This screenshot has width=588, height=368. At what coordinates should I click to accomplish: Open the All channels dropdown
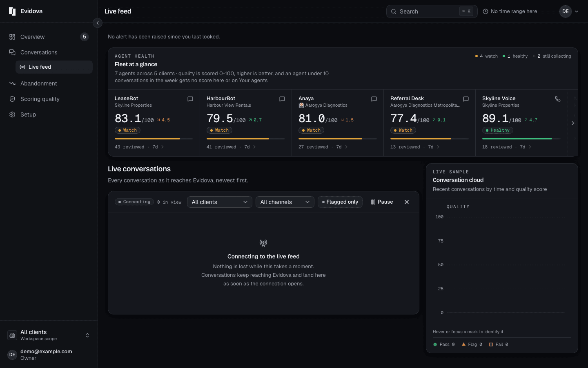point(285,202)
